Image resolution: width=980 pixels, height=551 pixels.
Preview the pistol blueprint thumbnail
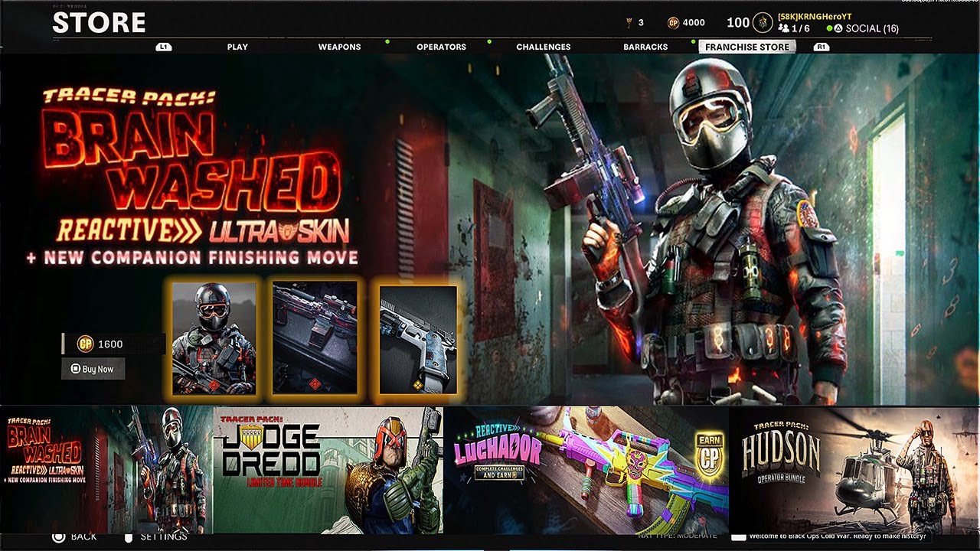(x=418, y=341)
